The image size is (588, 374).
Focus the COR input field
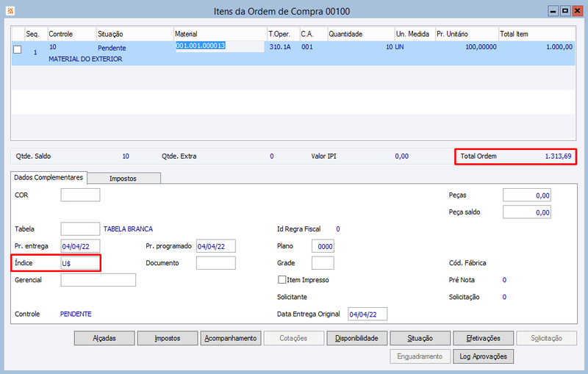80,195
